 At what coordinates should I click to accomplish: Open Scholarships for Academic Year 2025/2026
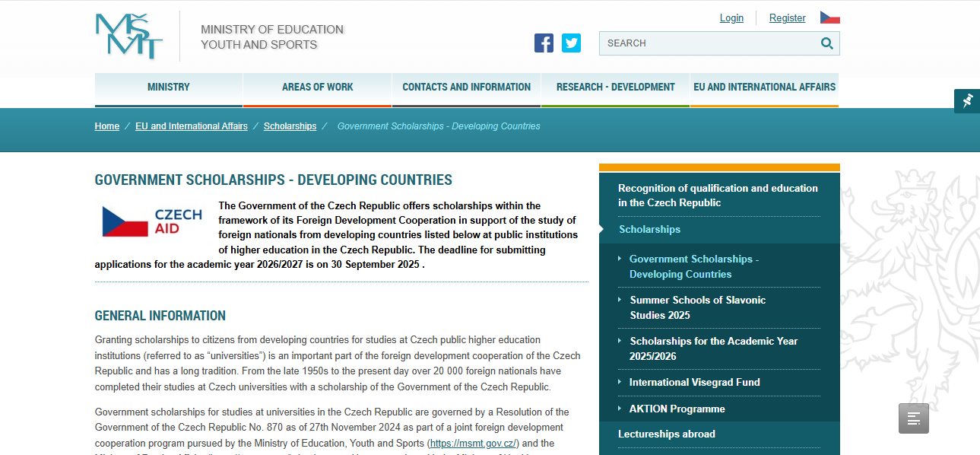tap(713, 348)
